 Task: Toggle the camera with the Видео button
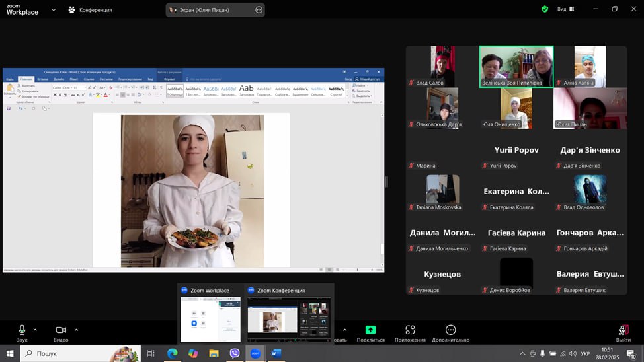pyautogui.click(x=61, y=332)
